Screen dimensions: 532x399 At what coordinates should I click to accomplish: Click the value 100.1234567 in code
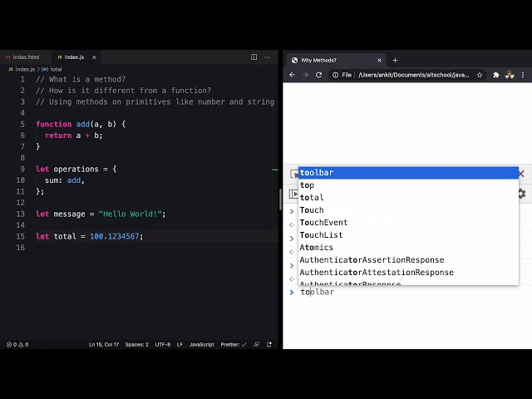click(x=115, y=236)
